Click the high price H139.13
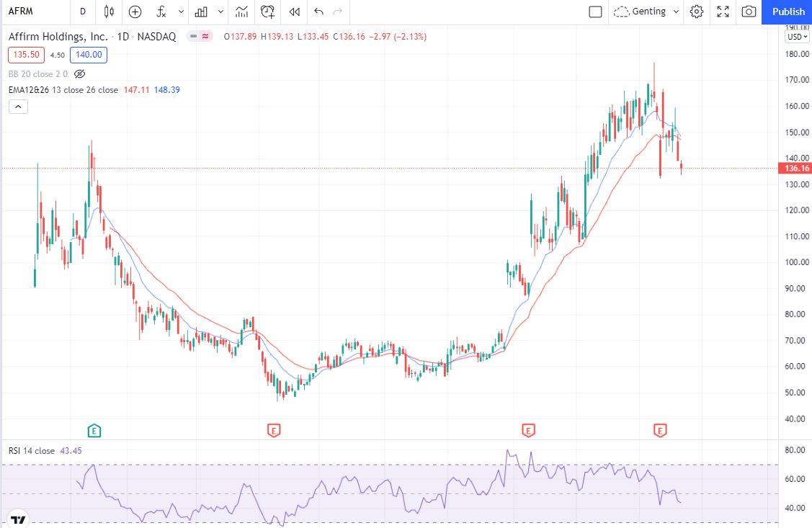This screenshot has width=812, height=528. click(277, 37)
